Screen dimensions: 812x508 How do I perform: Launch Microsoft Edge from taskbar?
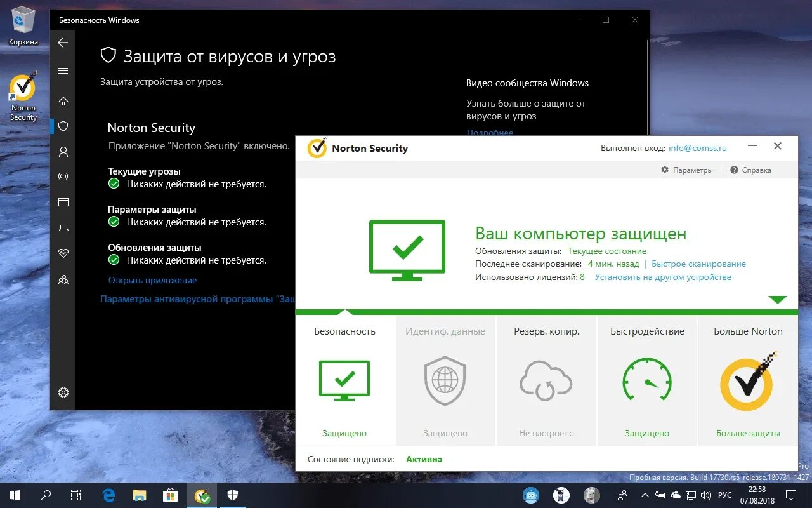(x=109, y=495)
